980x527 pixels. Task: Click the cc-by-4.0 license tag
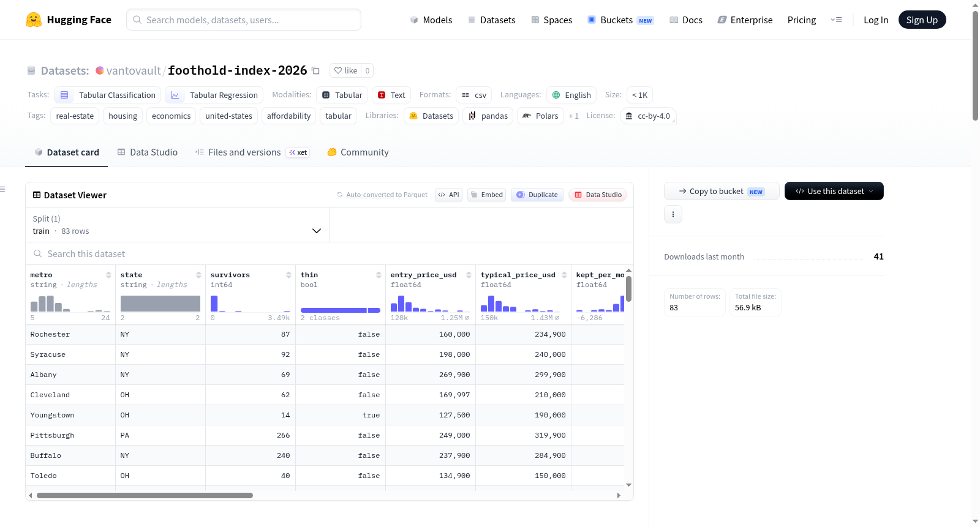[648, 116]
